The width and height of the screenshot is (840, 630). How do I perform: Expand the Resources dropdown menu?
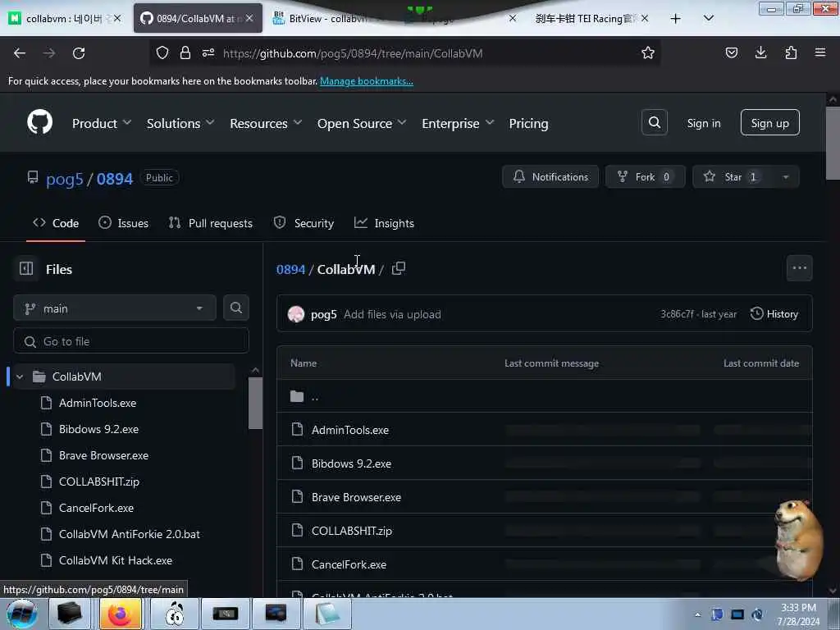(x=266, y=123)
